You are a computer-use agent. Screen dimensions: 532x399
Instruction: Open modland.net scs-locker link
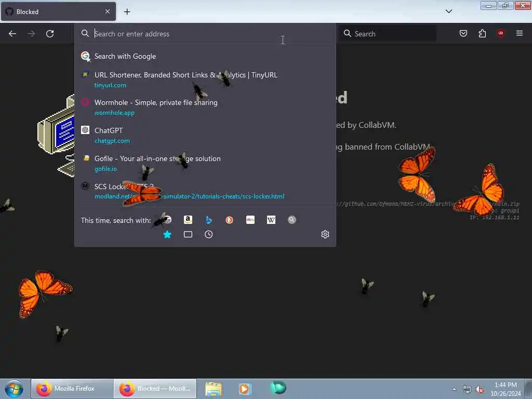pyautogui.click(x=205, y=191)
